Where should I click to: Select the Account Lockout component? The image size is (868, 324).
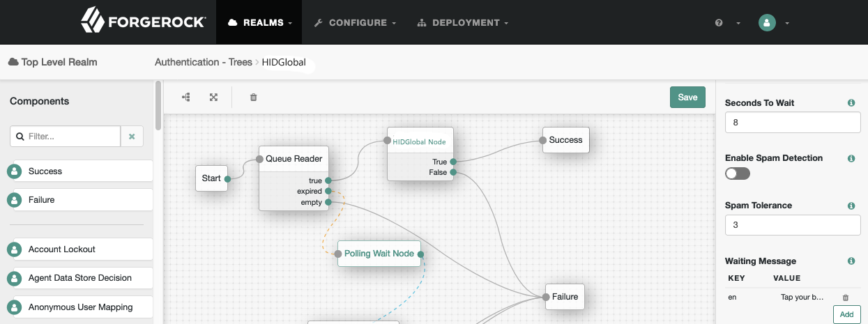[x=79, y=249]
